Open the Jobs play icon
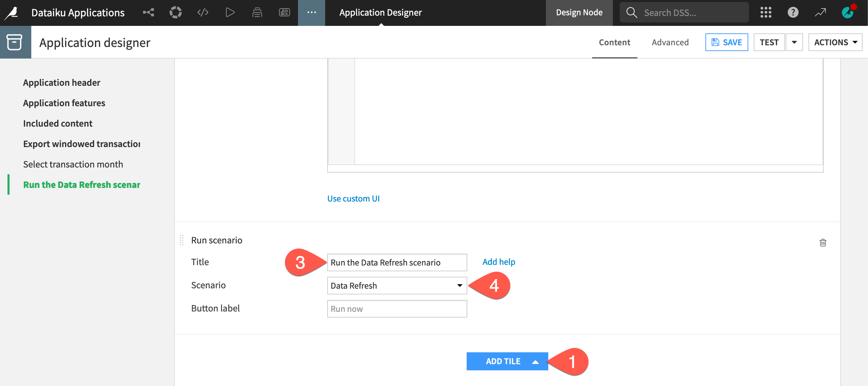This screenshot has width=868, height=386. pyautogui.click(x=230, y=13)
